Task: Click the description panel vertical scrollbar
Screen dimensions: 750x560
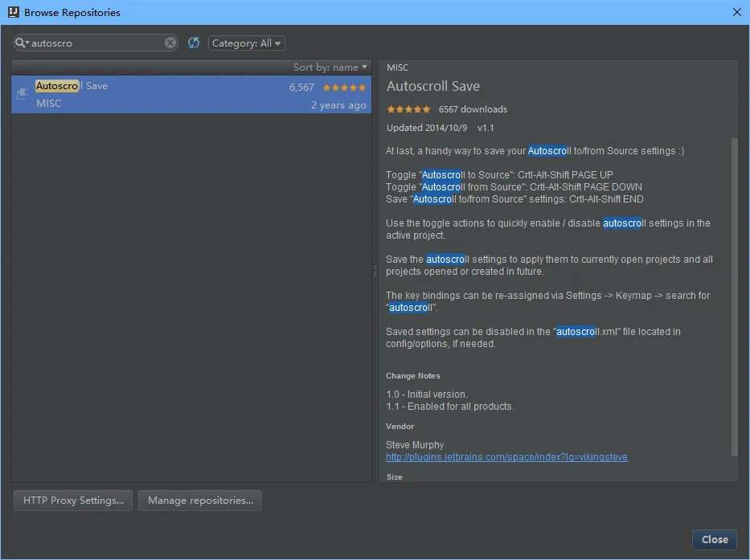Action: (734, 297)
